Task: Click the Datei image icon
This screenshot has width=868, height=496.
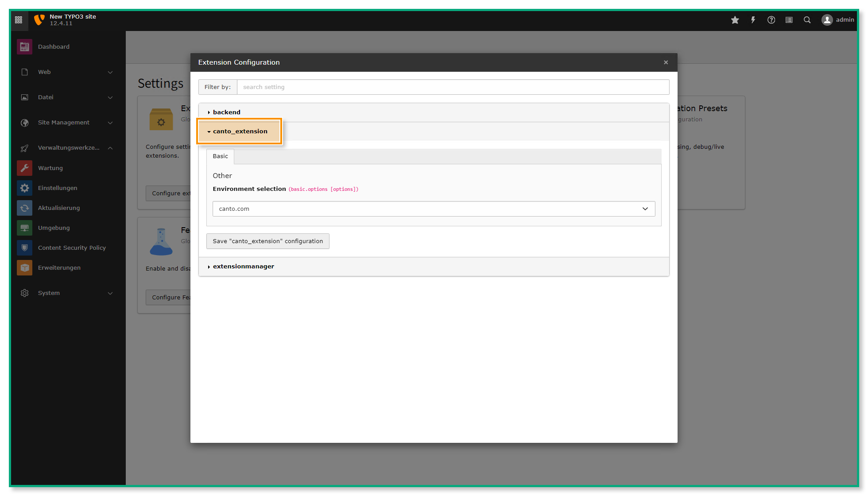Action: 24,97
